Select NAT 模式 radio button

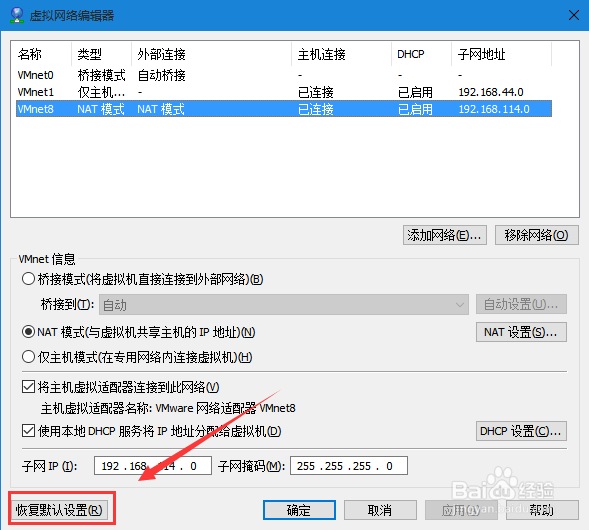[x=29, y=332]
